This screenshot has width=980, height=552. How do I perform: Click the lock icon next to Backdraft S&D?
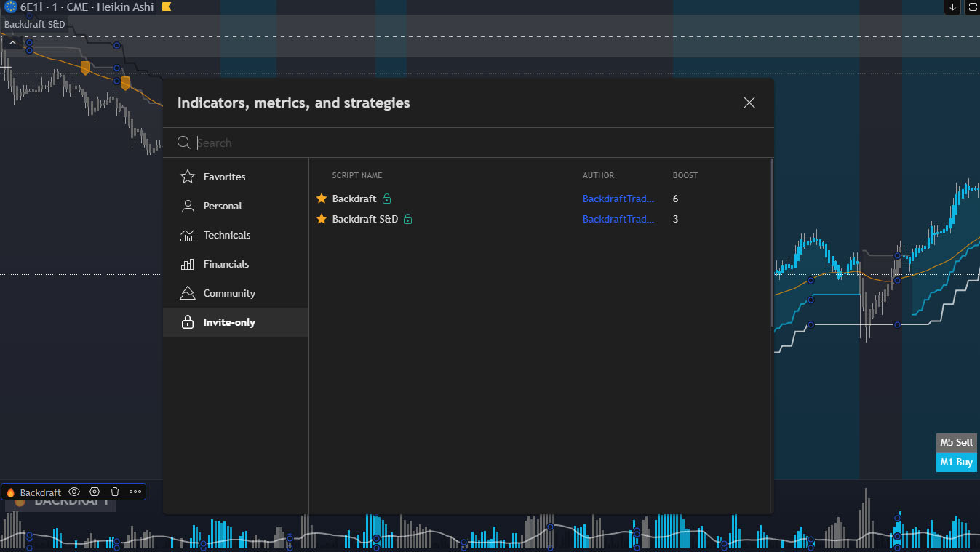[x=408, y=219]
